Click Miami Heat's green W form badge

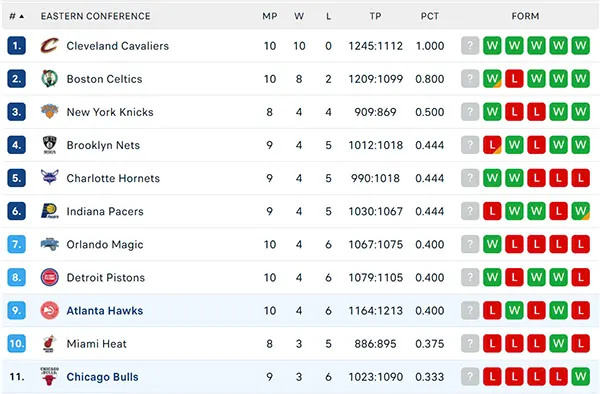(x=558, y=344)
